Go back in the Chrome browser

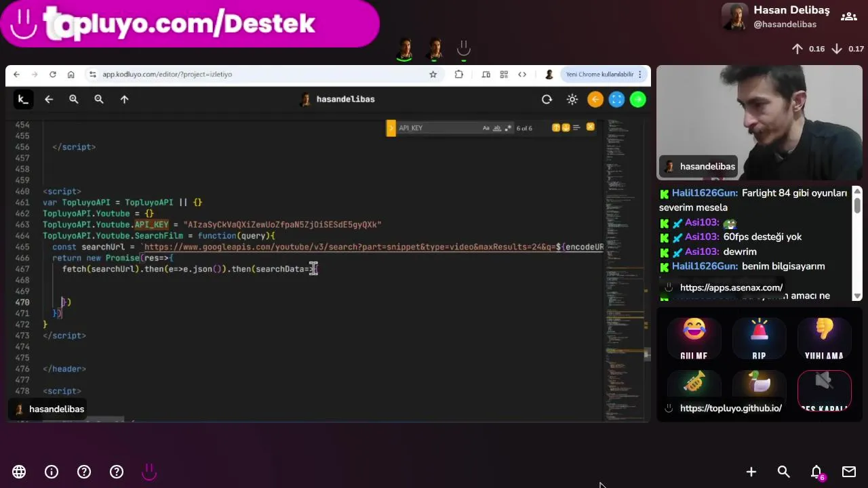pyautogui.click(x=16, y=75)
